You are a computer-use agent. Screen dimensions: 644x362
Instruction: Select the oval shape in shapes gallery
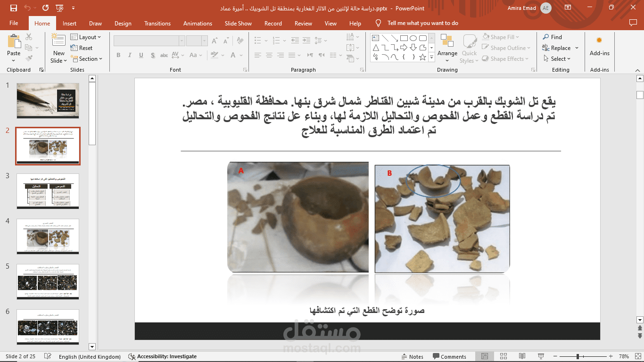coord(413,38)
